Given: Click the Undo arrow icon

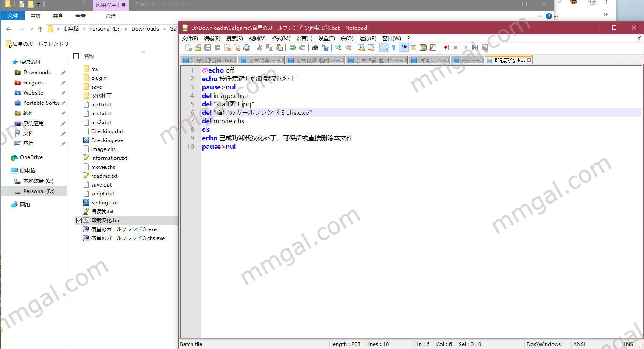Looking at the screenshot, I should (293, 47).
